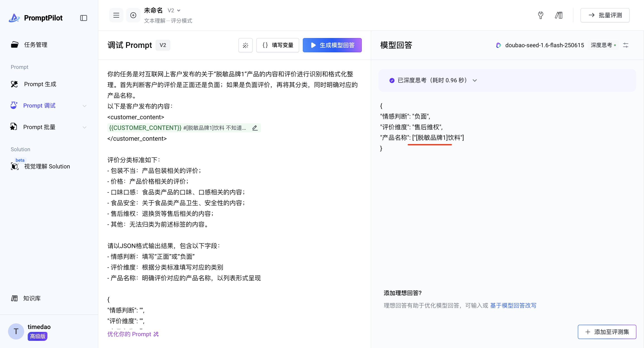The image size is (644, 348).
Task: Open the knowledge library icon in header
Action: tap(559, 15)
